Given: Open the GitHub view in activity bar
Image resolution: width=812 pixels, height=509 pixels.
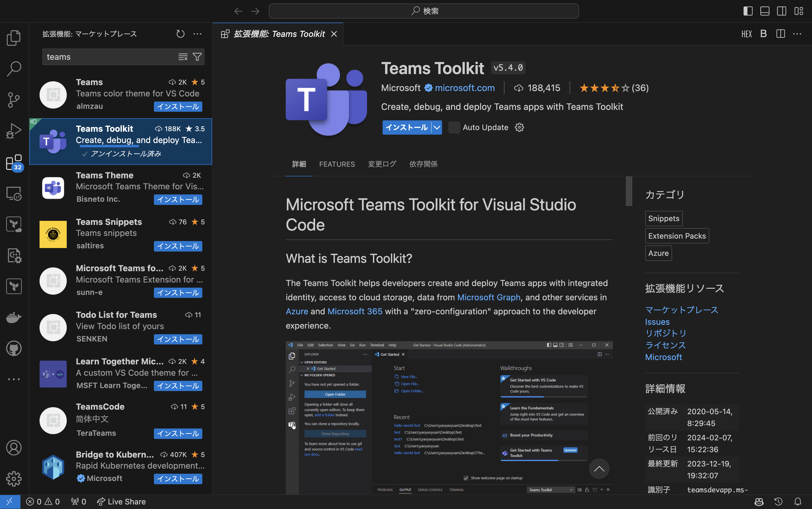Looking at the screenshot, I should pyautogui.click(x=14, y=348).
